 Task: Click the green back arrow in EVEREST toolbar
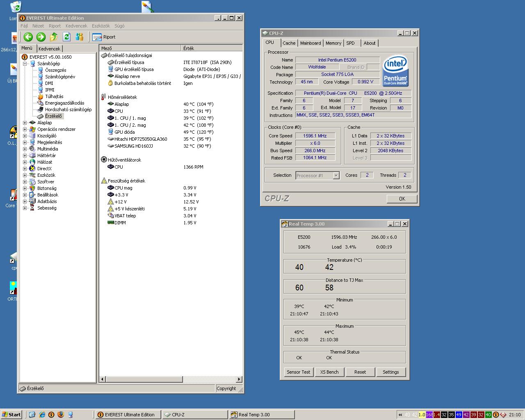click(x=28, y=37)
